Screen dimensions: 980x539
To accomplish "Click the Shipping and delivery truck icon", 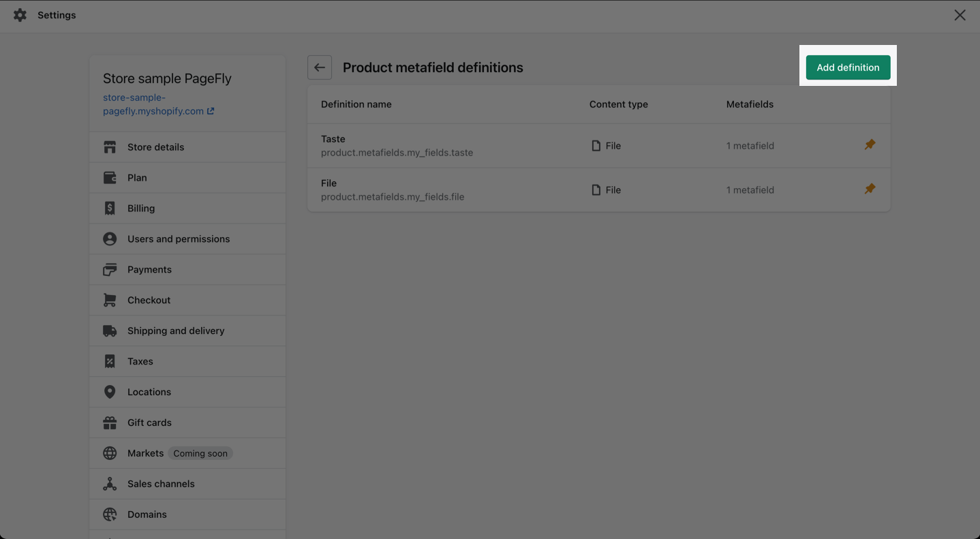I will tap(110, 330).
